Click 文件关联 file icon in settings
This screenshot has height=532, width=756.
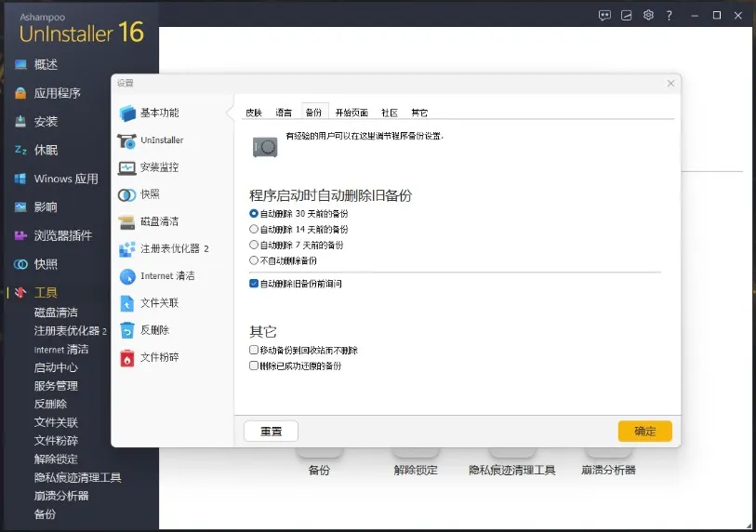(127, 303)
